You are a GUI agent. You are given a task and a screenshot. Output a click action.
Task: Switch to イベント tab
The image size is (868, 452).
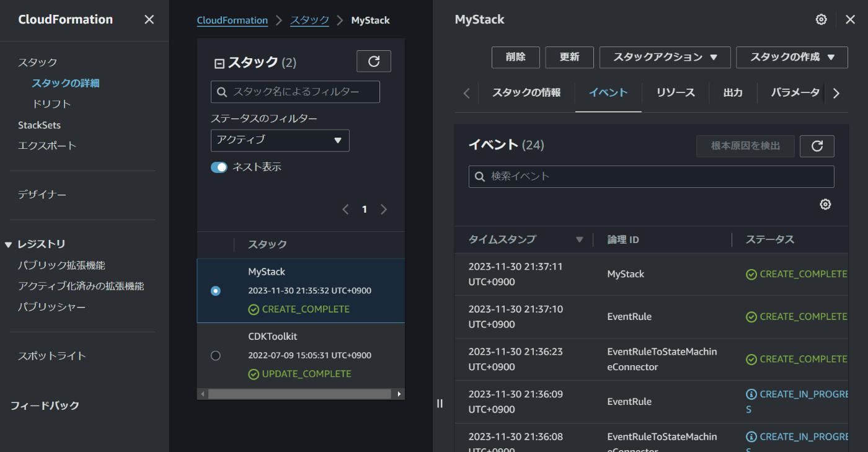608,93
